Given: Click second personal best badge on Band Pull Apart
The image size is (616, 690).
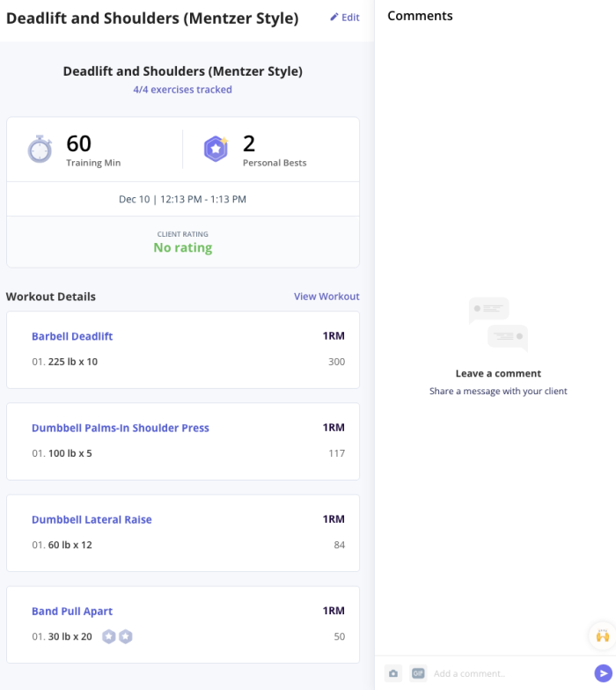Looking at the screenshot, I should pyautogui.click(x=126, y=636).
